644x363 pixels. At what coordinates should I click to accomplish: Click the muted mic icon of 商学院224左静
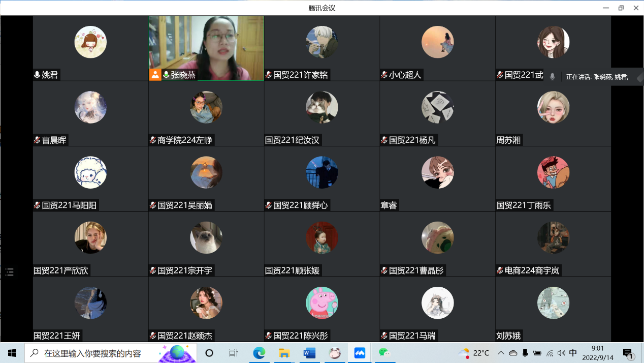coord(153,140)
